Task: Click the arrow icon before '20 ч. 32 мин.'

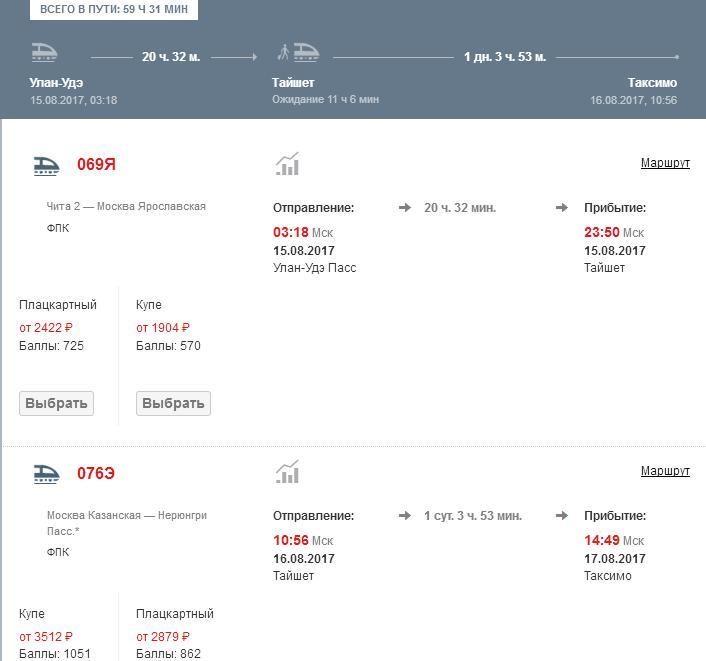Action: tap(405, 208)
